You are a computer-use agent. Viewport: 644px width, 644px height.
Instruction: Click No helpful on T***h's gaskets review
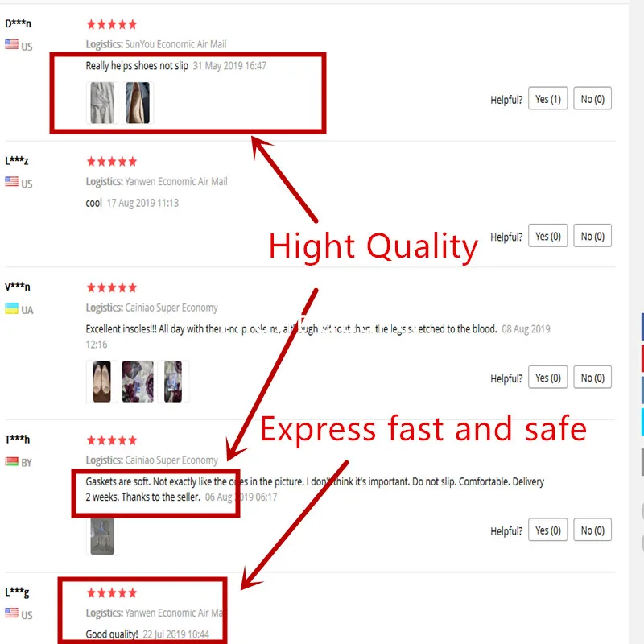click(x=592, y=530)
